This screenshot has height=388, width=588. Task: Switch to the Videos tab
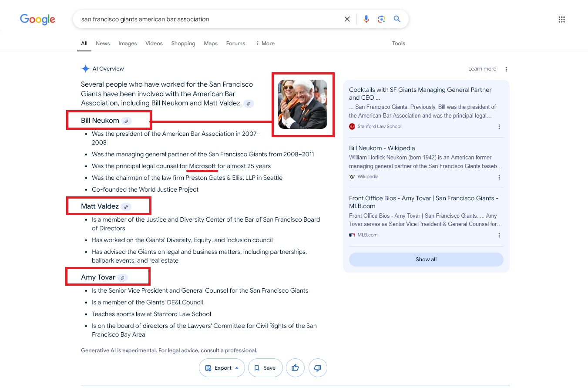tap(154, 44)
